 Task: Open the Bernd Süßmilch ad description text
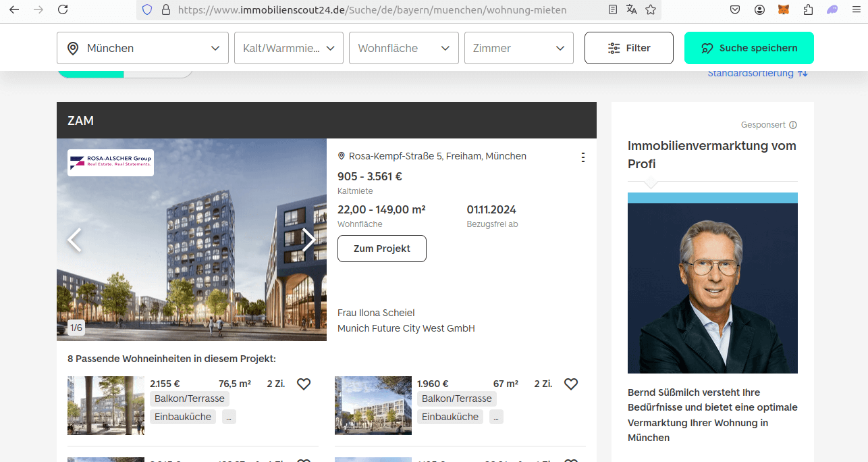pyautogui.click(x=713, y=415)
